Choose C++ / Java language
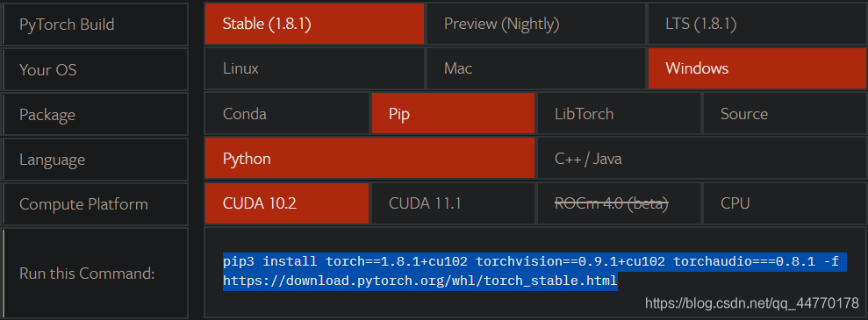Screen dimensions: 868x320 [701, 159]
